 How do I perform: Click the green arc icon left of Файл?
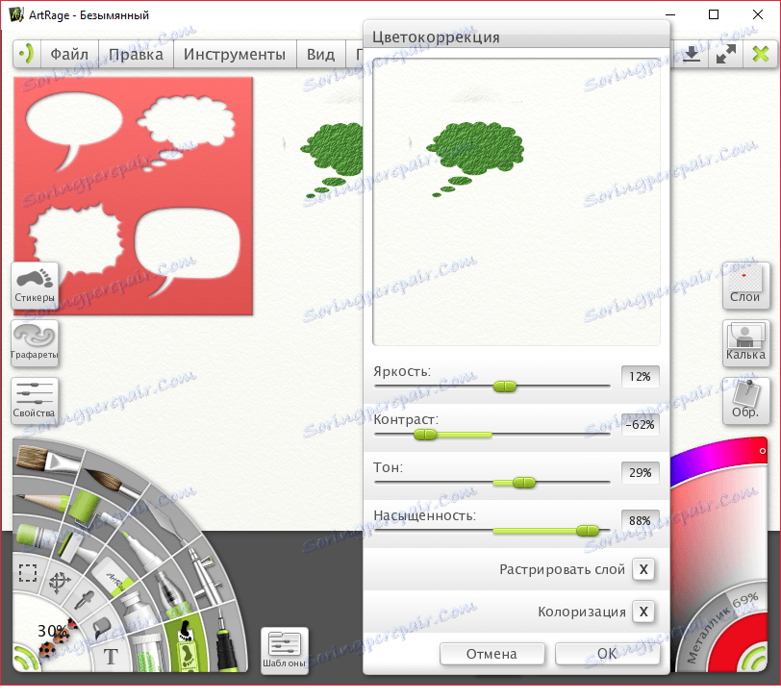point(26,54)
